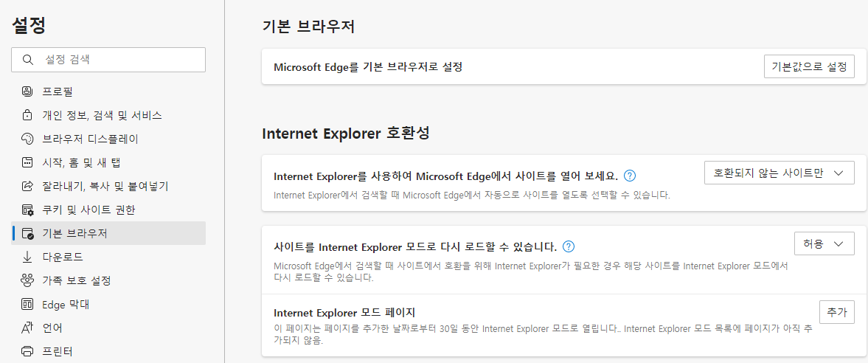Click the share icon for 잘라내기, 복사 및 붙여넣기
This screenshot has height=363, width=868.
pyautogui.click(x=27, y=186)
